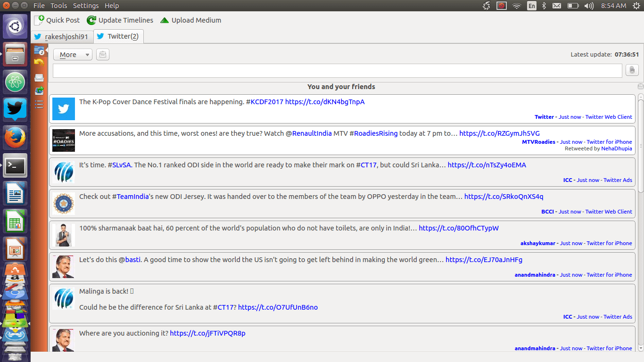Open the volume indicator in top panel
Viewport: 644px width, 362px height.
[x=589, y=6]
